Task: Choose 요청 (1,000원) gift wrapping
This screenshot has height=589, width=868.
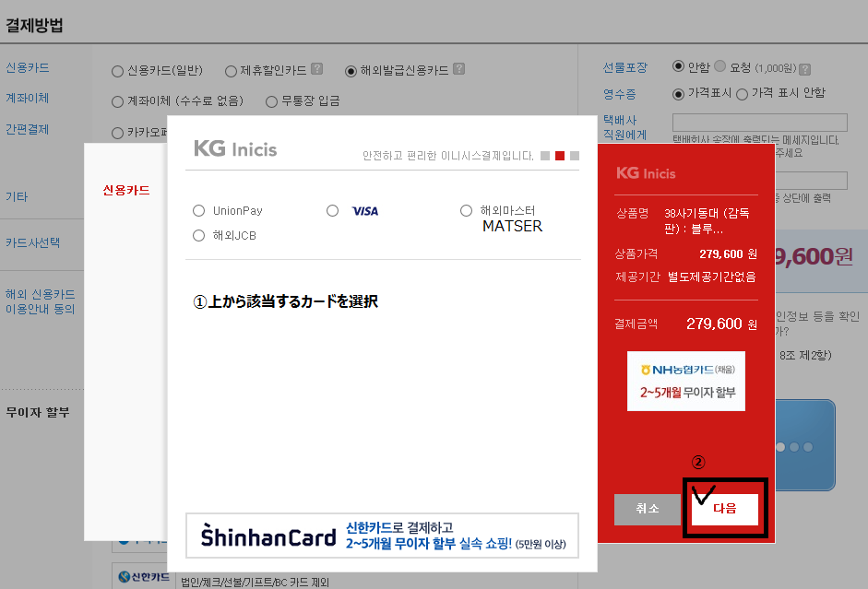Action: point(719,66)
